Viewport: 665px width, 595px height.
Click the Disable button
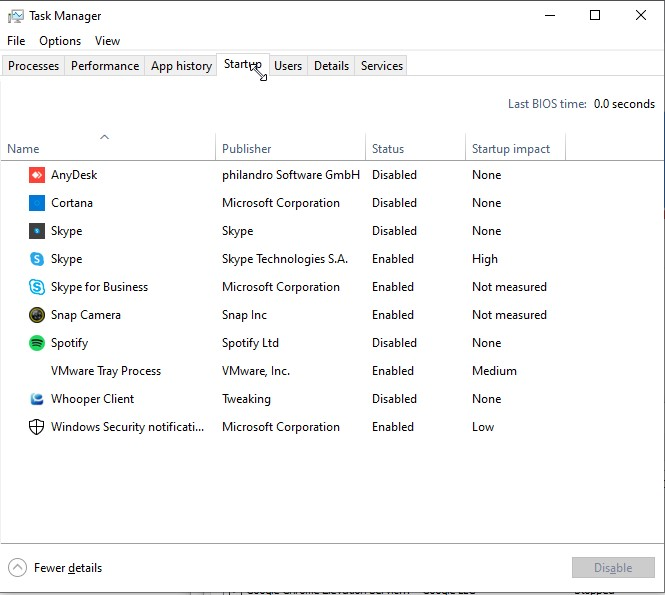613,568
